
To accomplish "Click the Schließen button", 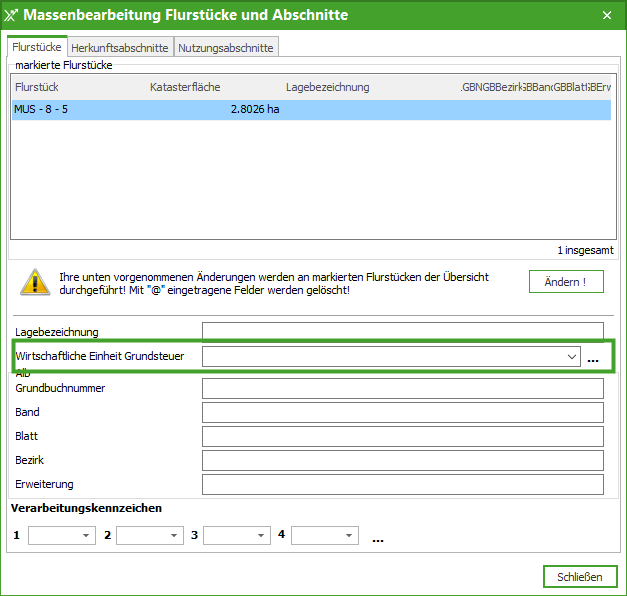I will pos(580,577).
